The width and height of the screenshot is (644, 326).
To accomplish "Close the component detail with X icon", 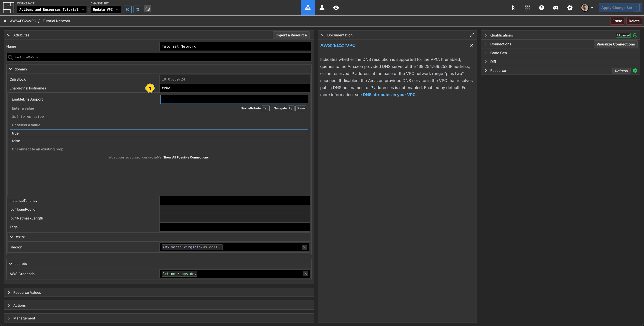I will point(5,21).
